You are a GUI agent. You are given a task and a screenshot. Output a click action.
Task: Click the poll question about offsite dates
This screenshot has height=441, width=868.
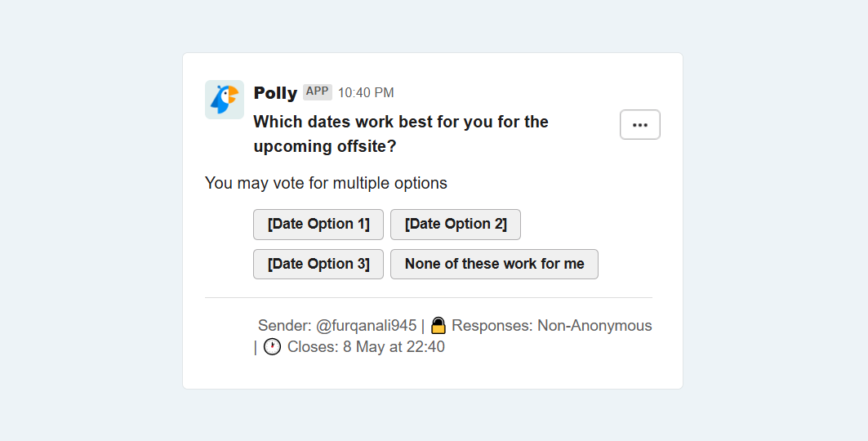click(x=401, y=134)
